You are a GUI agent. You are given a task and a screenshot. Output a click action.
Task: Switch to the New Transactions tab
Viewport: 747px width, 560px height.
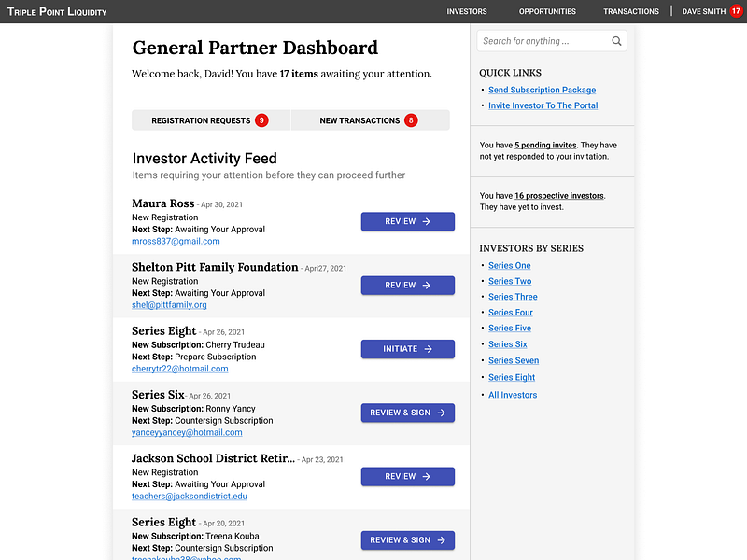(x=372, y=119)
